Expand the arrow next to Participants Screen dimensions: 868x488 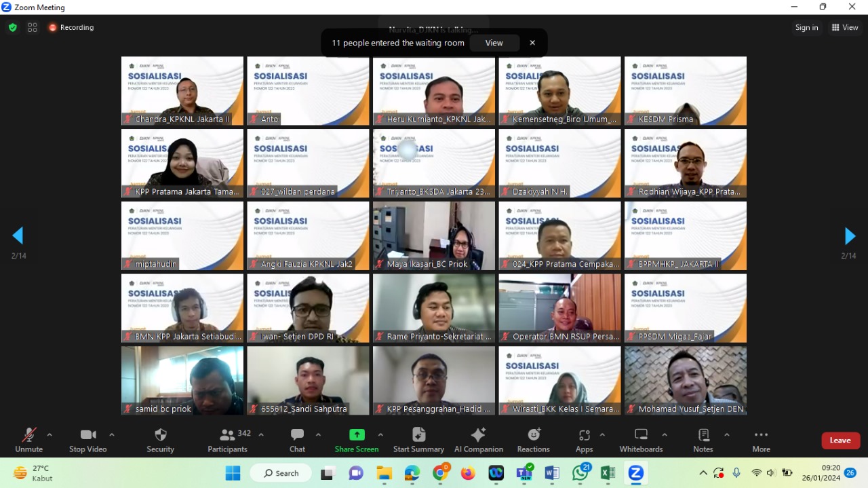pyautogui.click(x=261, y=434)
